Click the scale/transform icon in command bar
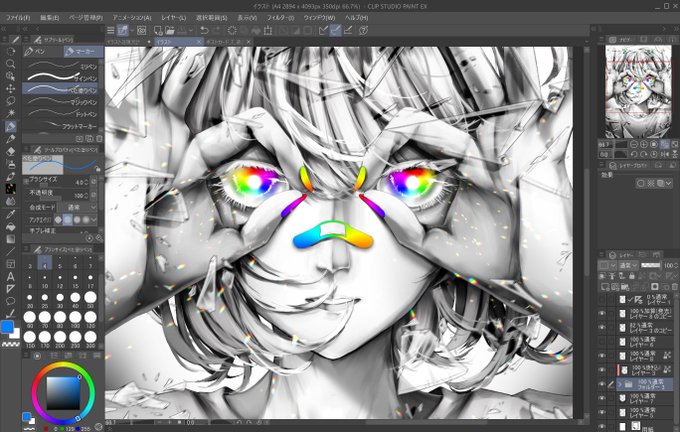The image size is (680, 432). (x=268, y=30)
